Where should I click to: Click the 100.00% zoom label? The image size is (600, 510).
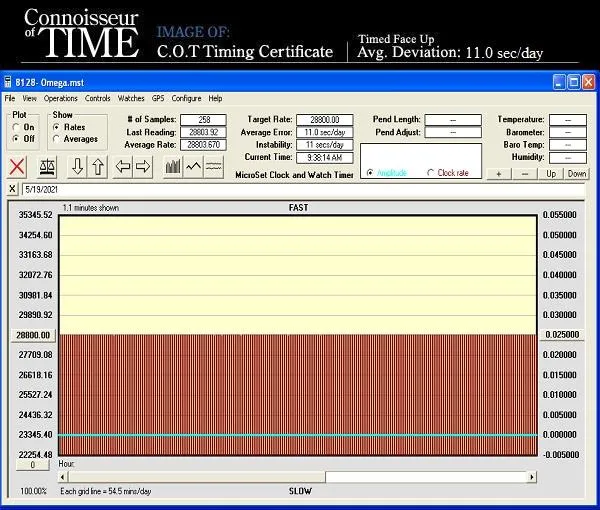pos(33,491)
